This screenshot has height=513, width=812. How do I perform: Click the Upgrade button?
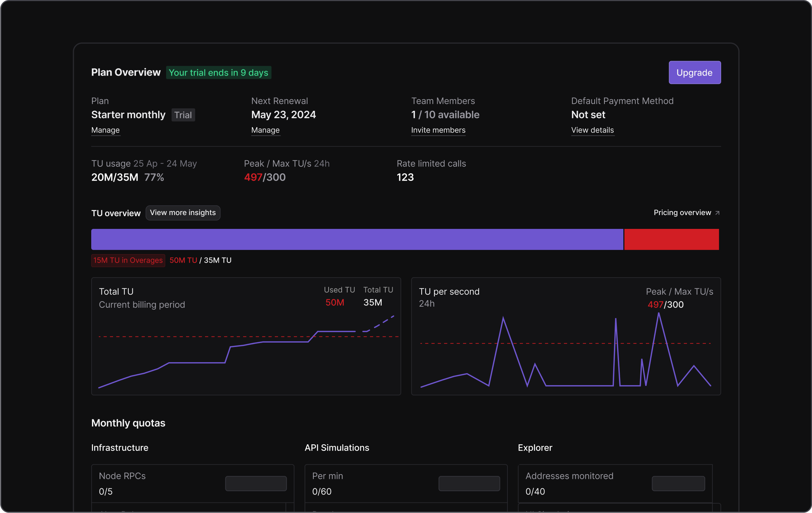[694, 72]
